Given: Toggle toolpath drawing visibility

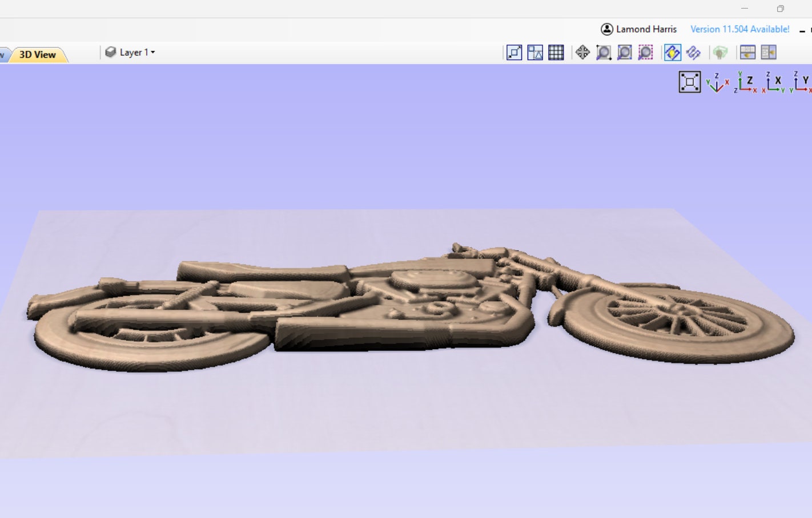Looking at the screenshot, I should (672, 52).
